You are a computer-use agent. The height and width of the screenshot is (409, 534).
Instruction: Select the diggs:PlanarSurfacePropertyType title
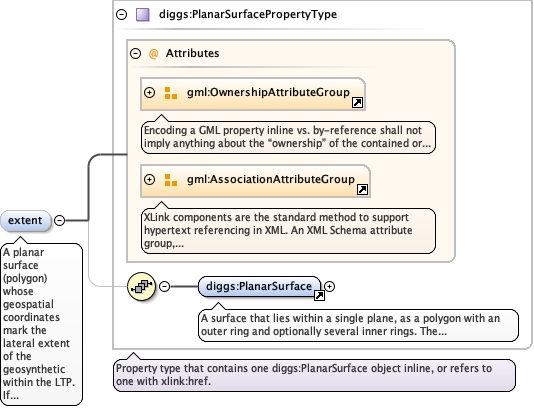(x=248, y=14)
